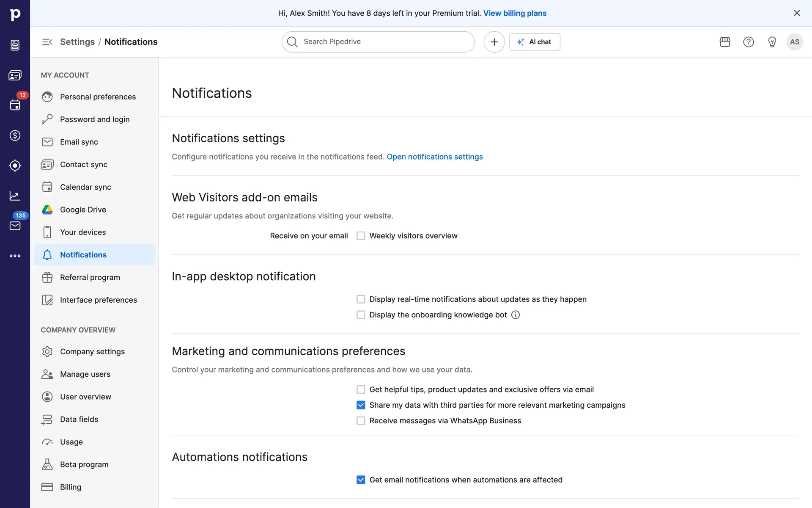Click the lightbulb Sales Assistant icon
This screenshot has width=812, height=508.
point(772,42)
